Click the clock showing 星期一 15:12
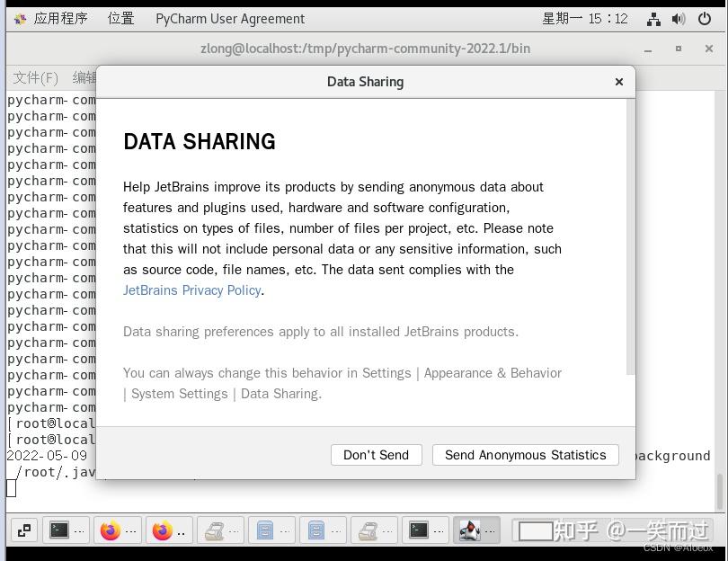Screen dimensions: 728x561 click(585, 19)
